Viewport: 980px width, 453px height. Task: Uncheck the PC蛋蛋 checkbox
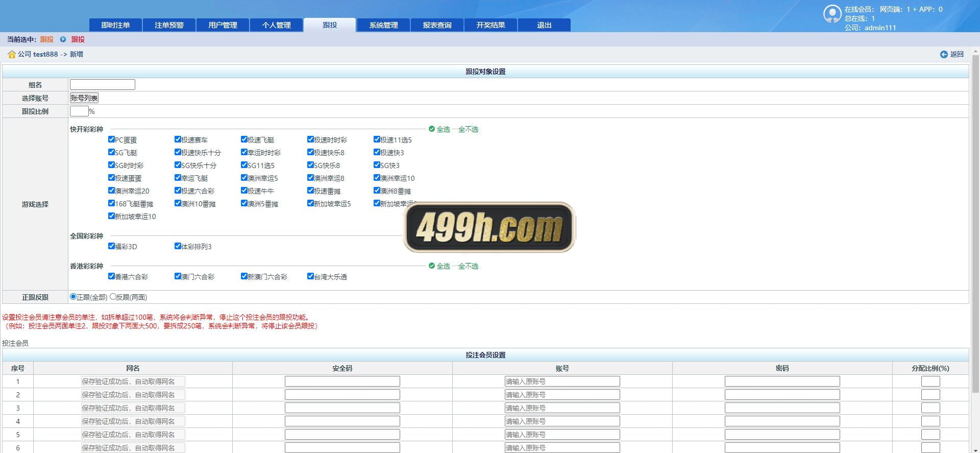tap(111, 139)
